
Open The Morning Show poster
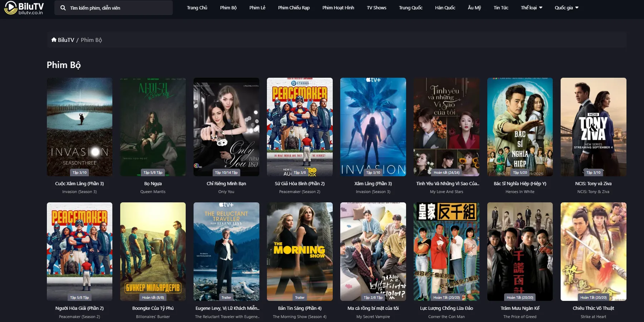tap(299, 251)
